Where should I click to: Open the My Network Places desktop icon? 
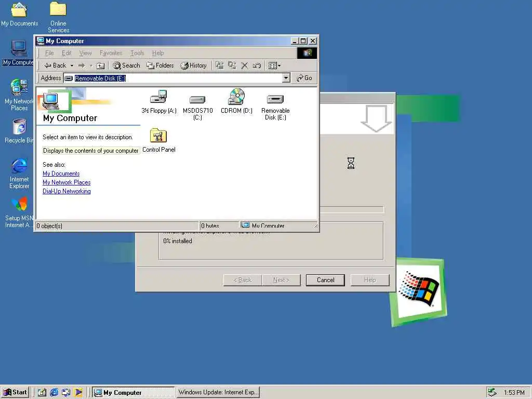click(x=19, y=95)
